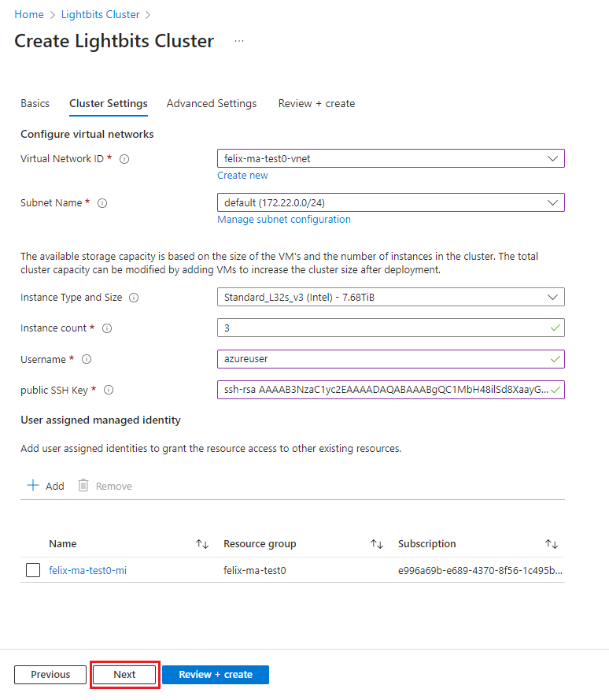The image size is (609, 700).
Task: Click the blue Review + create button
Action: 216,675
